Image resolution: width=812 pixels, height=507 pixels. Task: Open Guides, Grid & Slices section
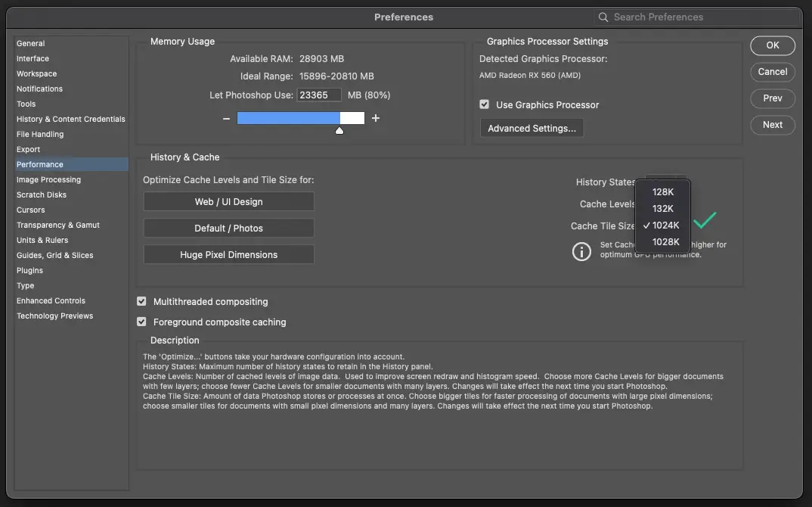pos(72,255)
